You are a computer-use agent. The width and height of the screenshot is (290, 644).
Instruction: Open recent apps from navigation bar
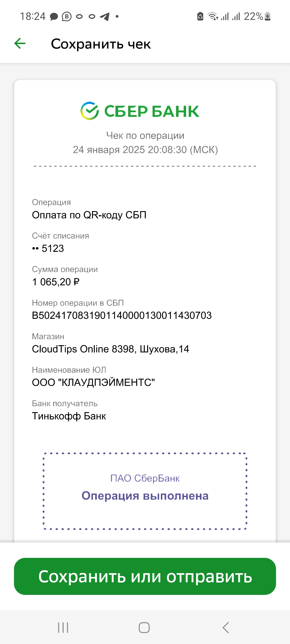(x=63, y=628)
